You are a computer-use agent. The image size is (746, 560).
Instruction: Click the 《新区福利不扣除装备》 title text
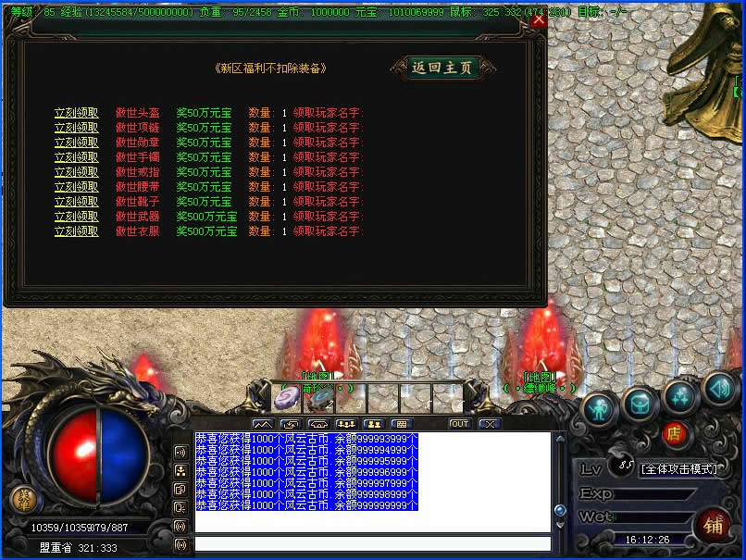[x=270, y=68]
